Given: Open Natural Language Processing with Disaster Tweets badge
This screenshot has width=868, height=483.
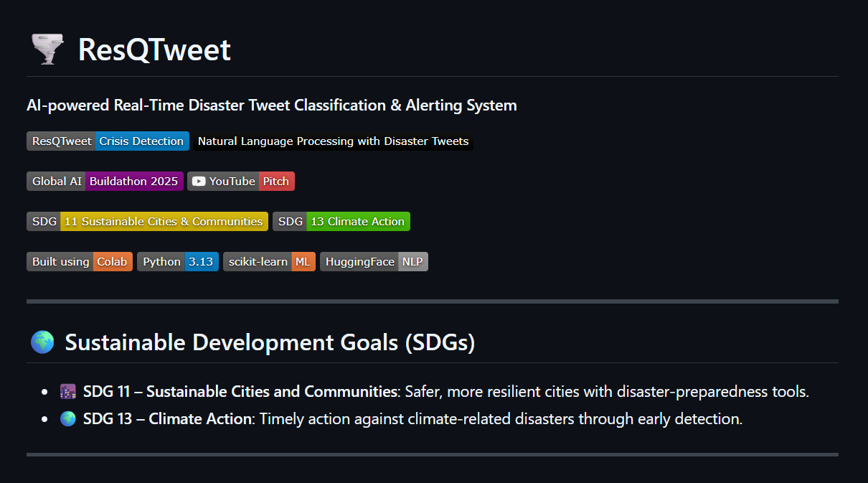Looking at the screenshot, I should coord(333,141).
